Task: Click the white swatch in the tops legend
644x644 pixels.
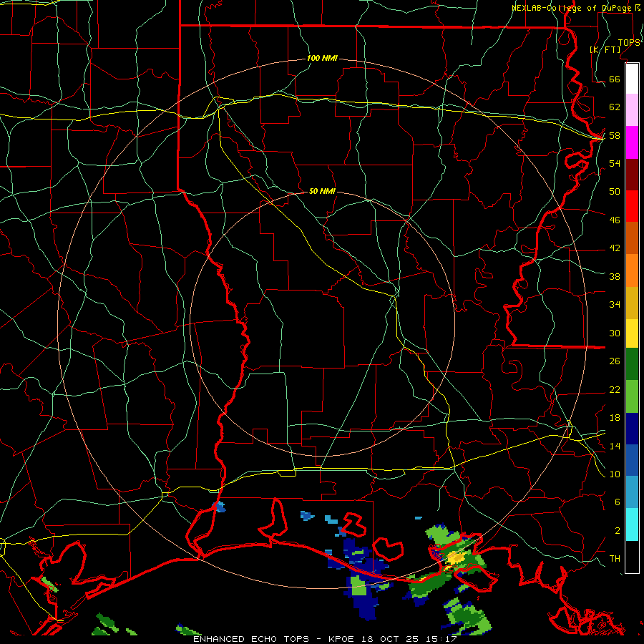Action: (632, 79)
